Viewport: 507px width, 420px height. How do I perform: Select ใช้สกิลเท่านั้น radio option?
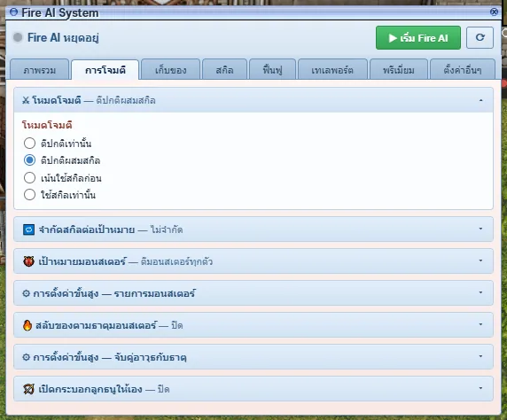(x=30, y=195)
